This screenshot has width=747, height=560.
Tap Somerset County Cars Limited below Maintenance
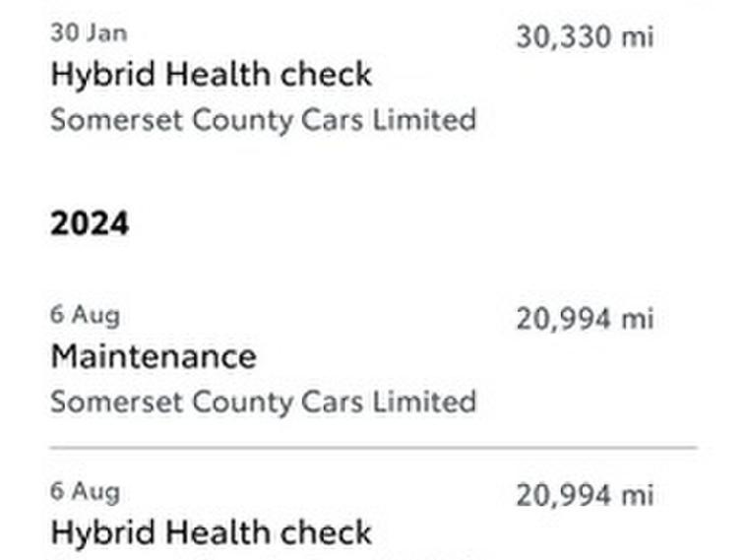[263, 402]
